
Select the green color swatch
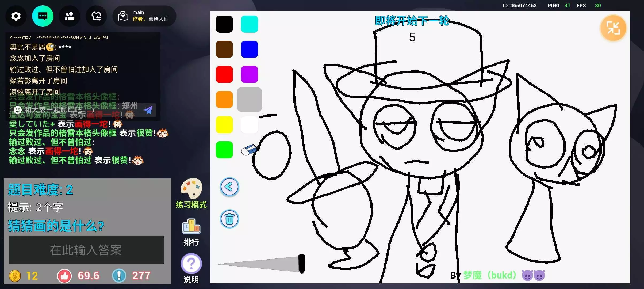click(x=224, y=150)
